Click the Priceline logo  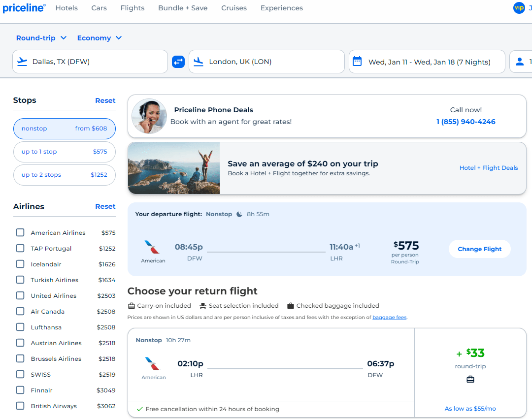point(24,7)
